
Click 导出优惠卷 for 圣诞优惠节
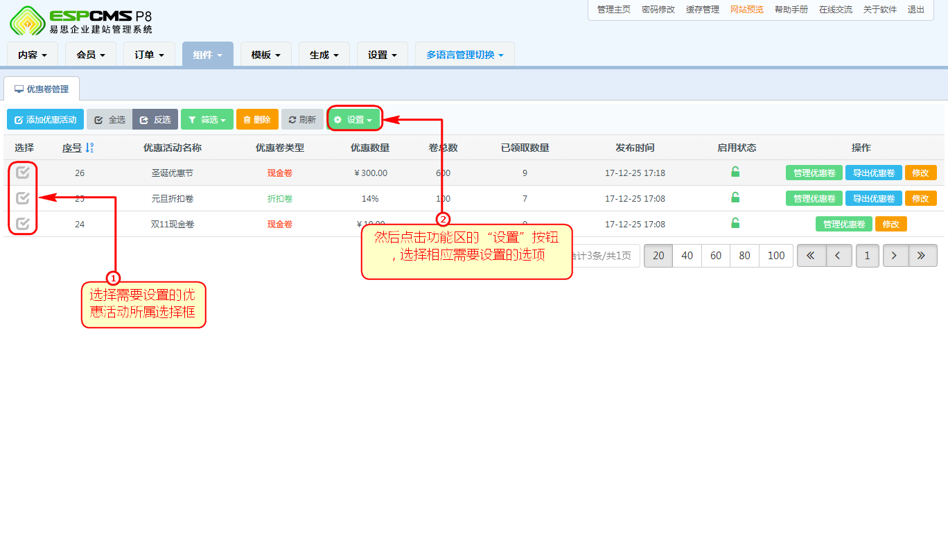click(x=873, y=173)
